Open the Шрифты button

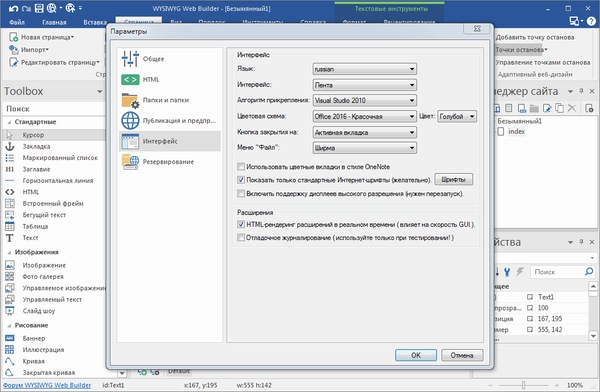(453, 180)
